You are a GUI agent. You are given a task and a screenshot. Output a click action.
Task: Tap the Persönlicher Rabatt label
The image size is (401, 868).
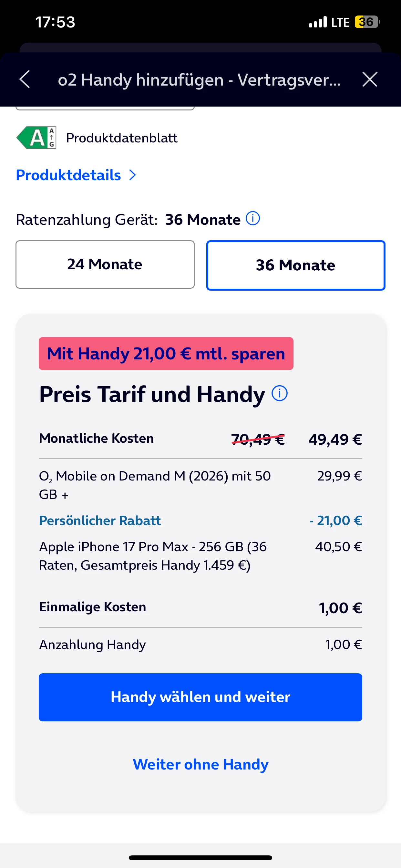click(100, 521)
